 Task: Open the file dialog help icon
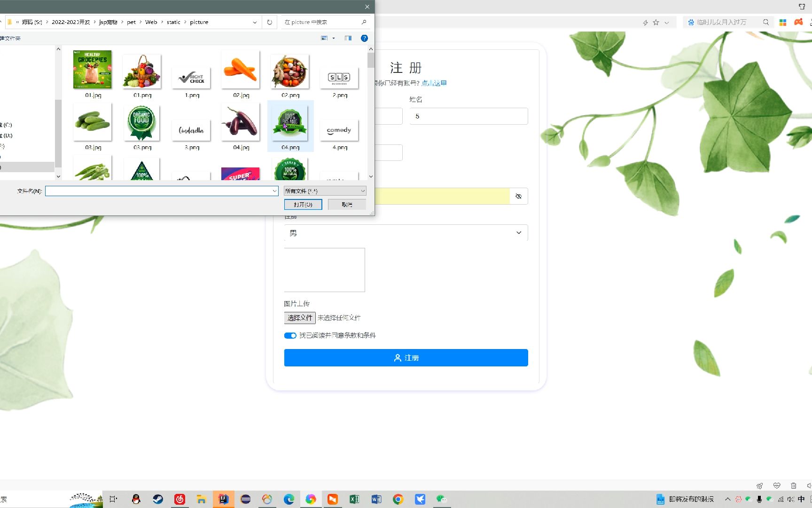point(364,38)
